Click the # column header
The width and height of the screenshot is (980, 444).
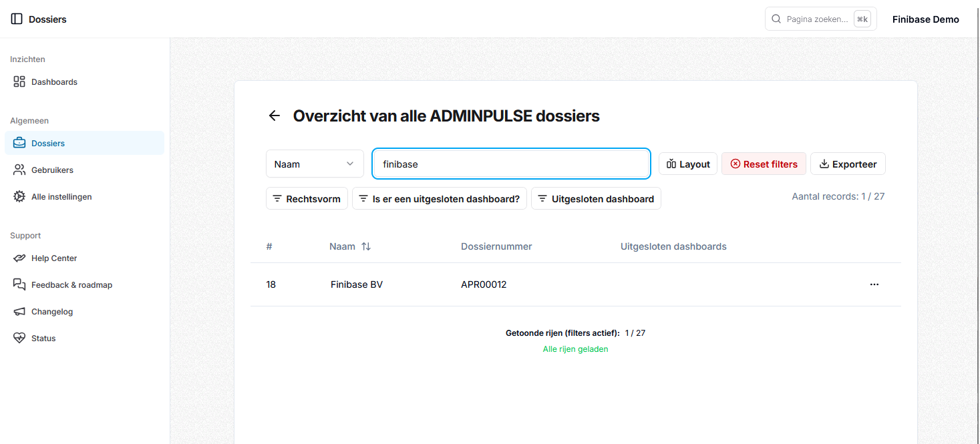click(x=269, y=246)
